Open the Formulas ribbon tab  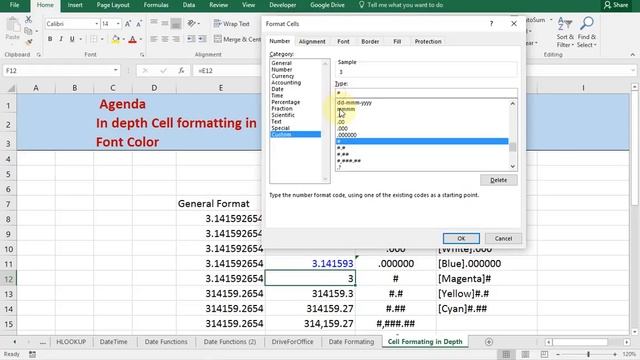coord(156,5)
